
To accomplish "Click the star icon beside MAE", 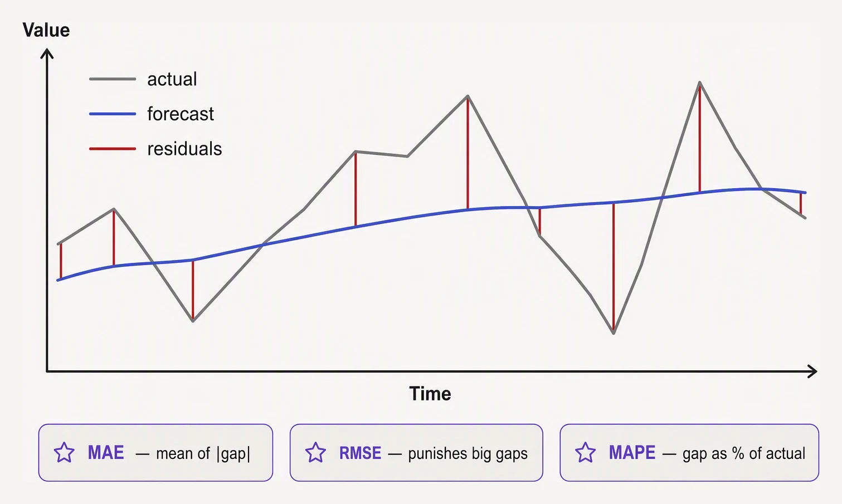I will coord(64,452).
